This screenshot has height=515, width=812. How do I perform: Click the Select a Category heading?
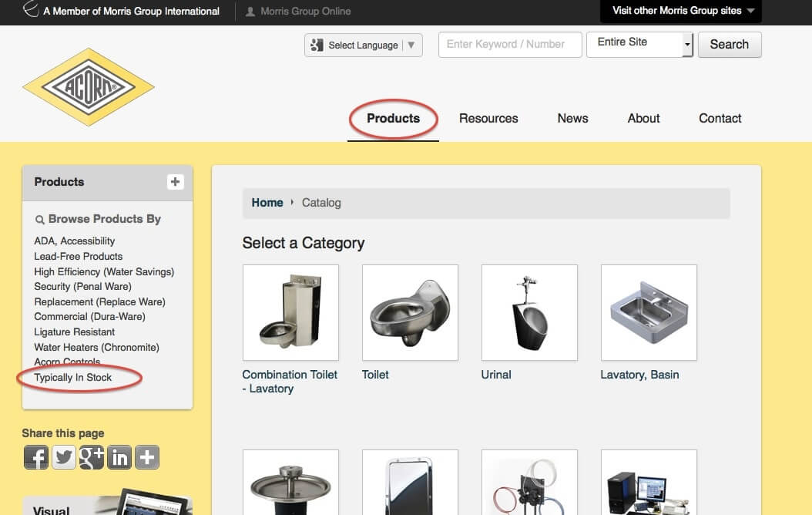click(x=304, y=243)
